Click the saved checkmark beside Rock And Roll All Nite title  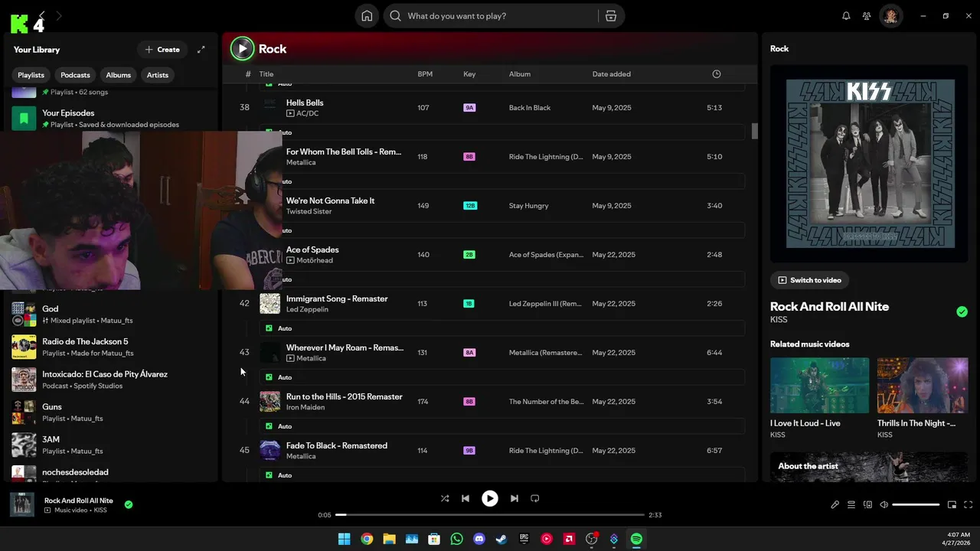pyautogui.click(x=962, y=311)
